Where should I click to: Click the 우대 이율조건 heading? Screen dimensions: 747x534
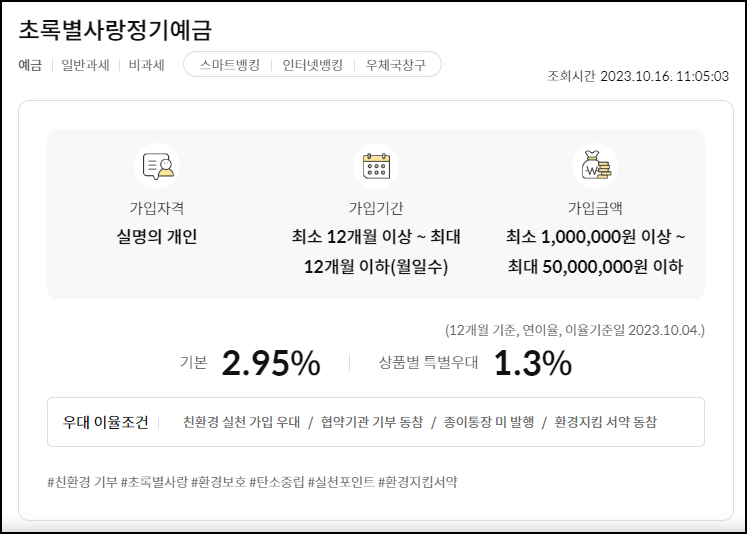(x=105, y=422)
